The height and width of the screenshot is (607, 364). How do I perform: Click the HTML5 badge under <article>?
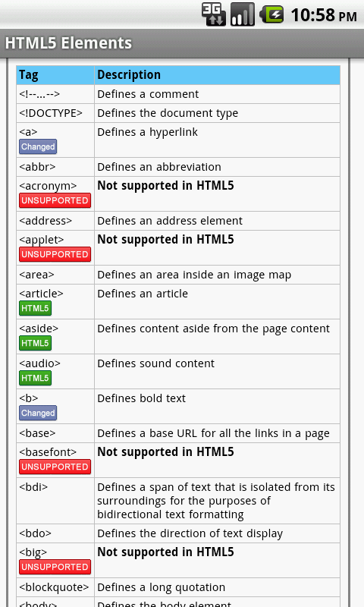pyautogui.click(x=35, y=309)
